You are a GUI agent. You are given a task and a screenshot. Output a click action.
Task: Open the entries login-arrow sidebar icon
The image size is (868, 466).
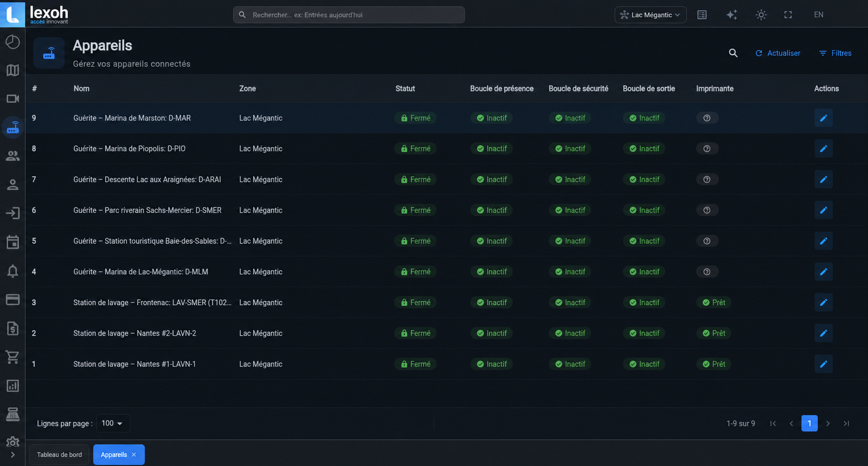pyautogui.click(x=13, y=213)
